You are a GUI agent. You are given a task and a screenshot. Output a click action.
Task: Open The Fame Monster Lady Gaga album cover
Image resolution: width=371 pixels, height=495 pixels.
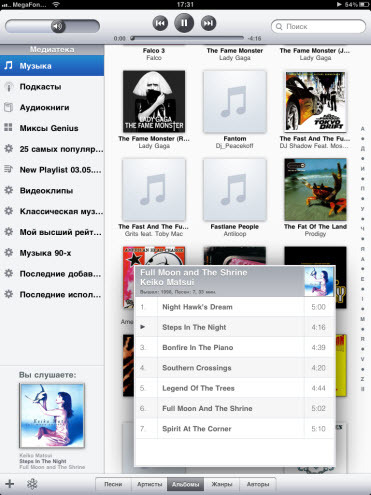(x=154, y=101)
